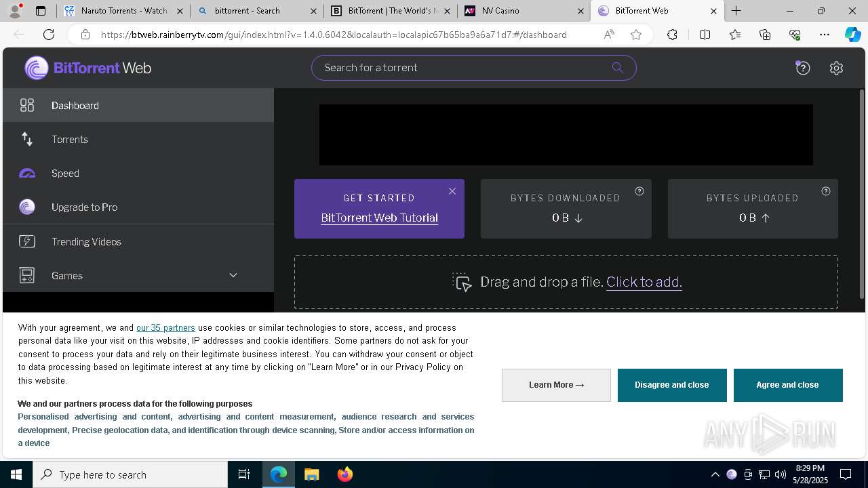Select Upgrade to Pro in sidebar
This screenshot has width=868, height=488.
(x=138, y=207)
